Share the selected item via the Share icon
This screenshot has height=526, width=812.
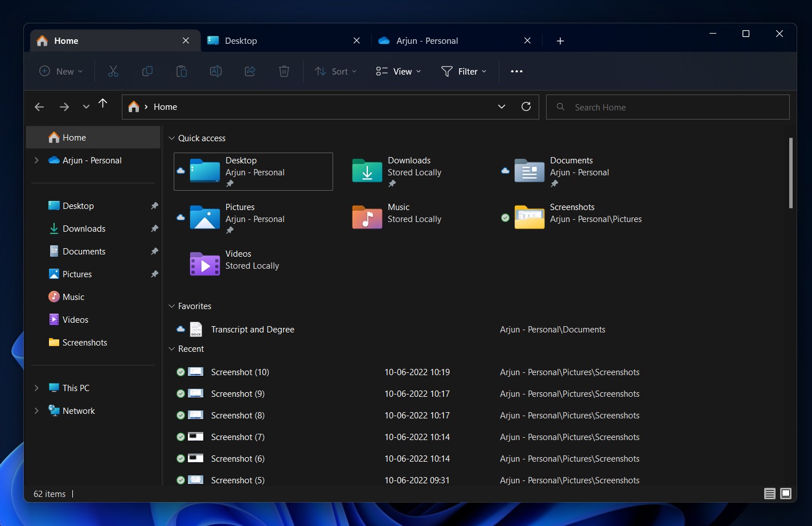(249, 71)
